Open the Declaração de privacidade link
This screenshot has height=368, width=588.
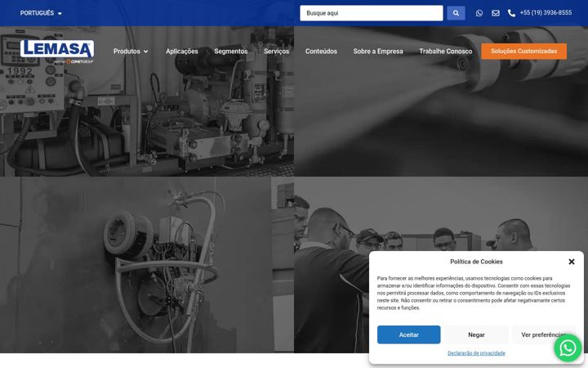point(476,353)
